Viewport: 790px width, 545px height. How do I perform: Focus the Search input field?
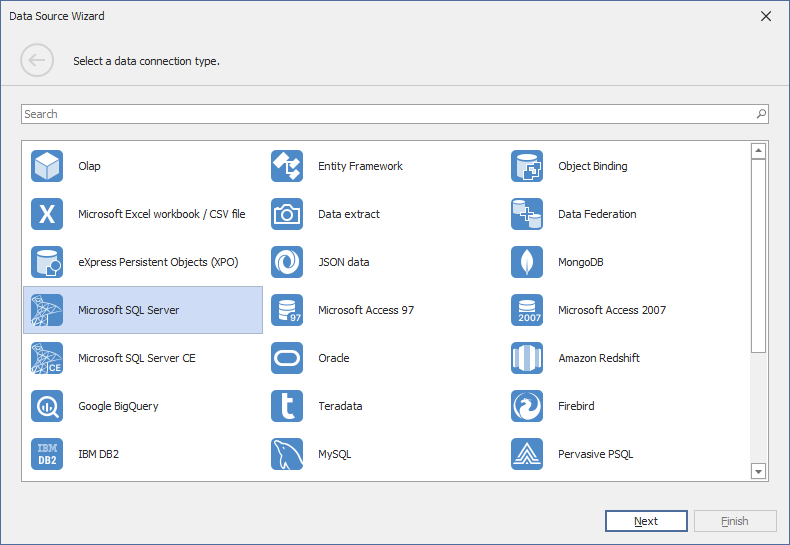(x=394, y=114)
